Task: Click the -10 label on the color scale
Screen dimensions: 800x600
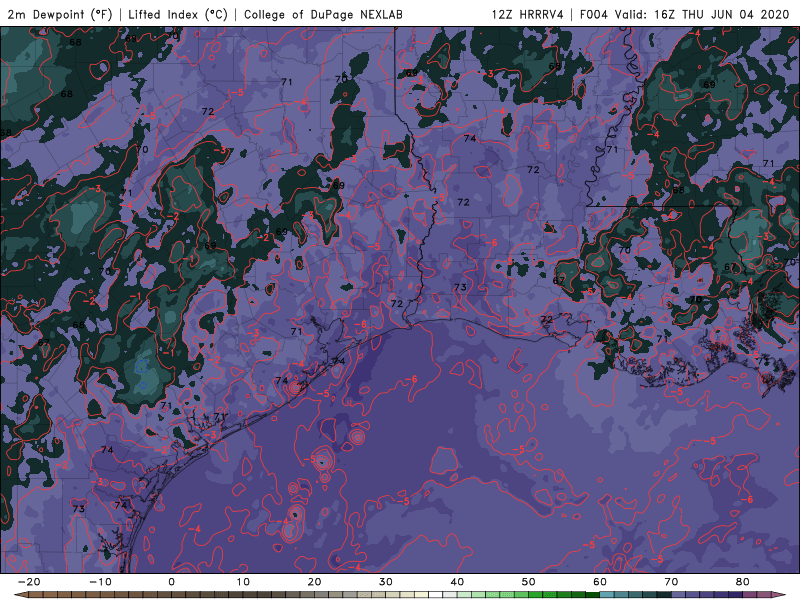Action: pyautogui.click(x=100, y=582)
